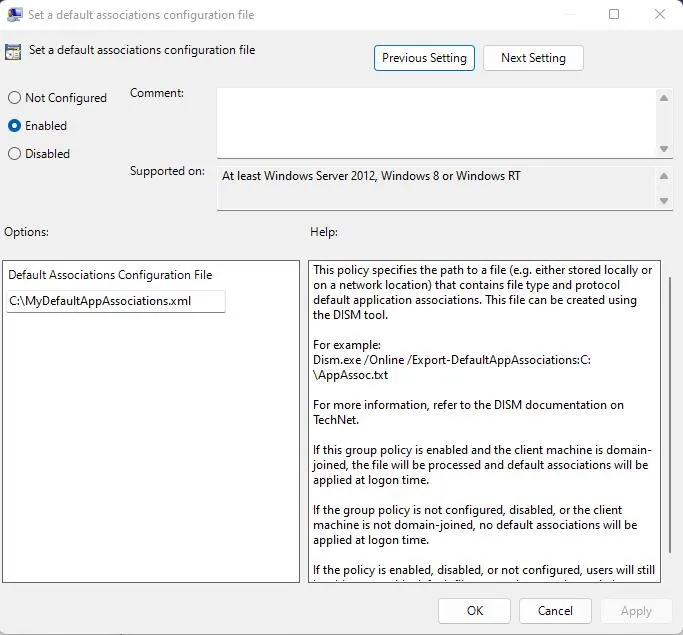The height and width of the screenshot is (635, 683).
Task: Click the 'Default Associations Configuration File' label
Action: 110,275
